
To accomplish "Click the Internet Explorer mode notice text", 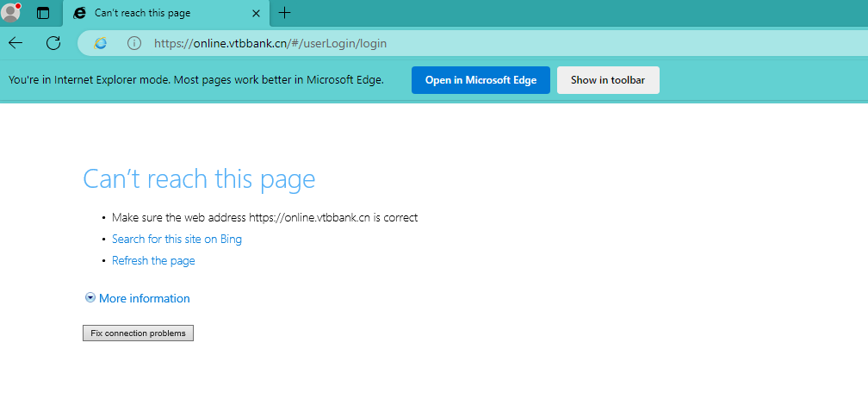I will pyautogui.click(x=195, y=80).
